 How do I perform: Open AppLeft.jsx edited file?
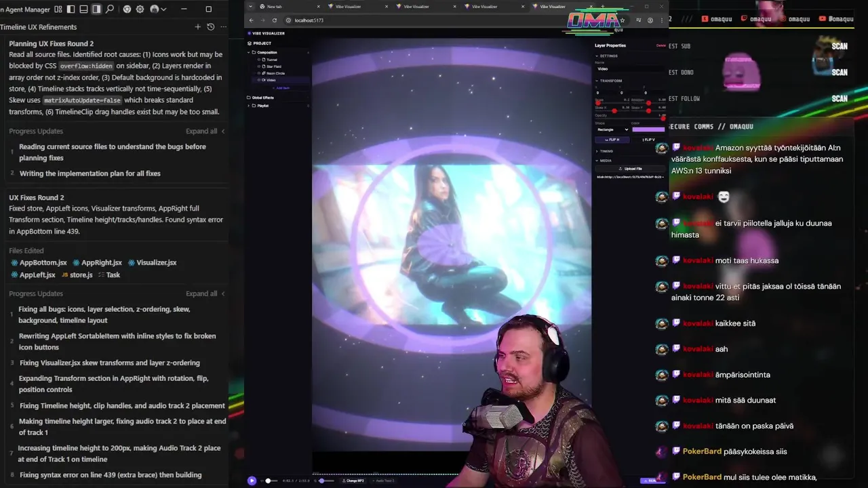pos(33,275)
